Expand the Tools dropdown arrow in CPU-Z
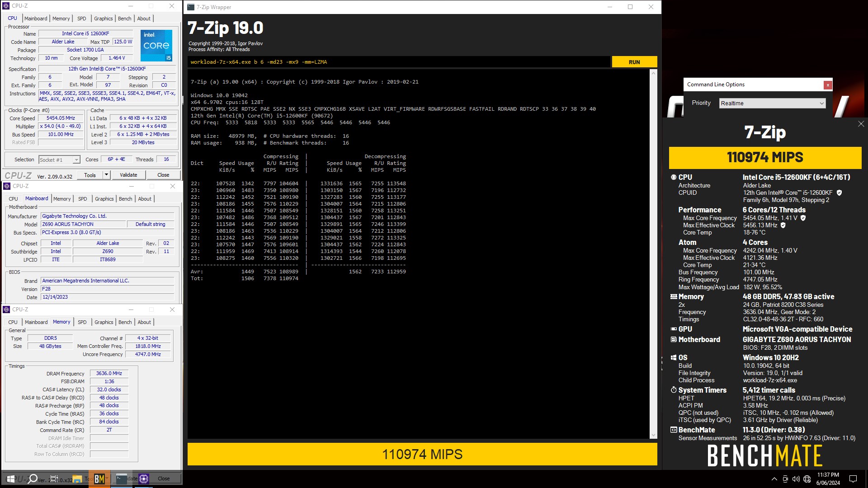 106,175
